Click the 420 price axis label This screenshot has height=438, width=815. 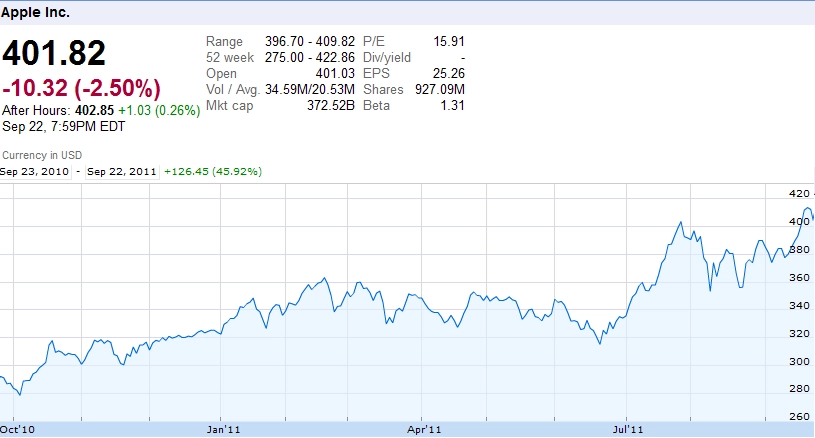tap(799, 193)
